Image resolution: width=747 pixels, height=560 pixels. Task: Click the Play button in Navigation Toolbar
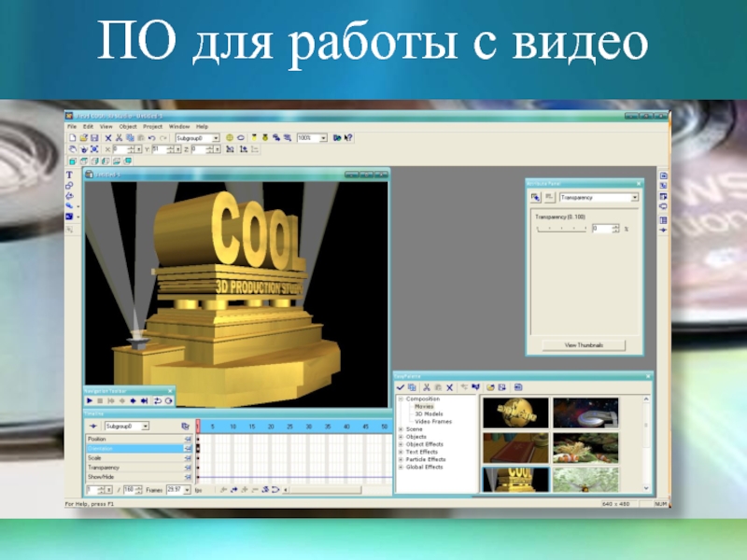[x=89, y=401]
